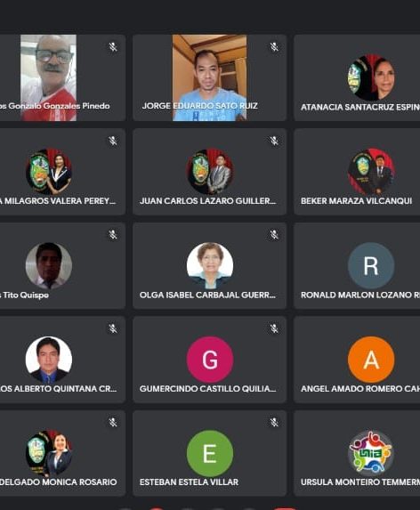The image size is (420, 510).
Task: Click the muted mic icon on Delgado Monica Rosario's tile
Action: [x=113, y=422]
